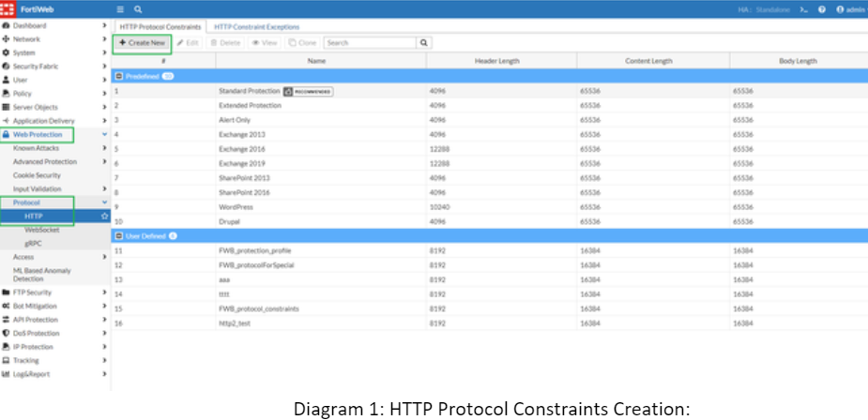Click the Delete toolbar button
Image resolution: width=868 pixels, height=420 pixels.
click(x=225, y=42)
